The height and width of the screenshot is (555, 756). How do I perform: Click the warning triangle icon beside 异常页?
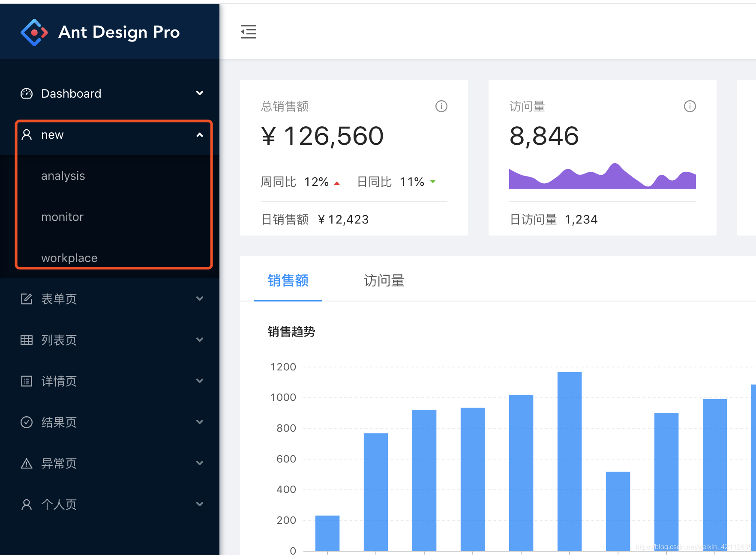tap(27, 463)
